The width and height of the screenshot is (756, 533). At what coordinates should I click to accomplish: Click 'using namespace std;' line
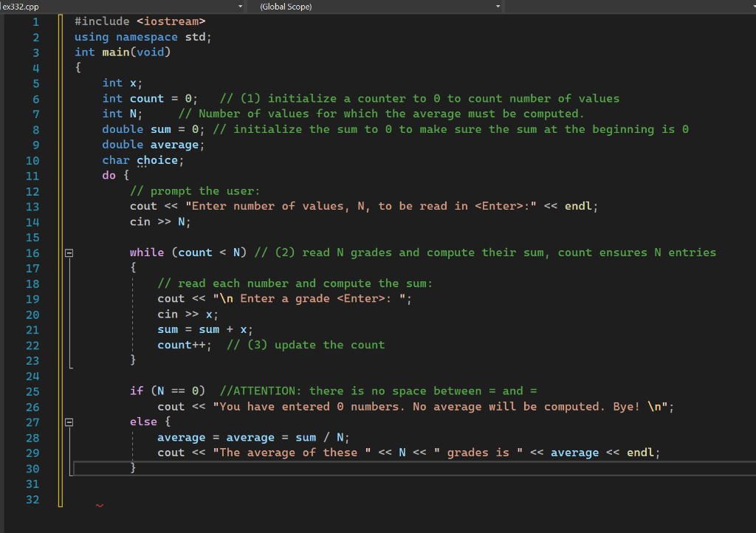click(x=142, y=37)
